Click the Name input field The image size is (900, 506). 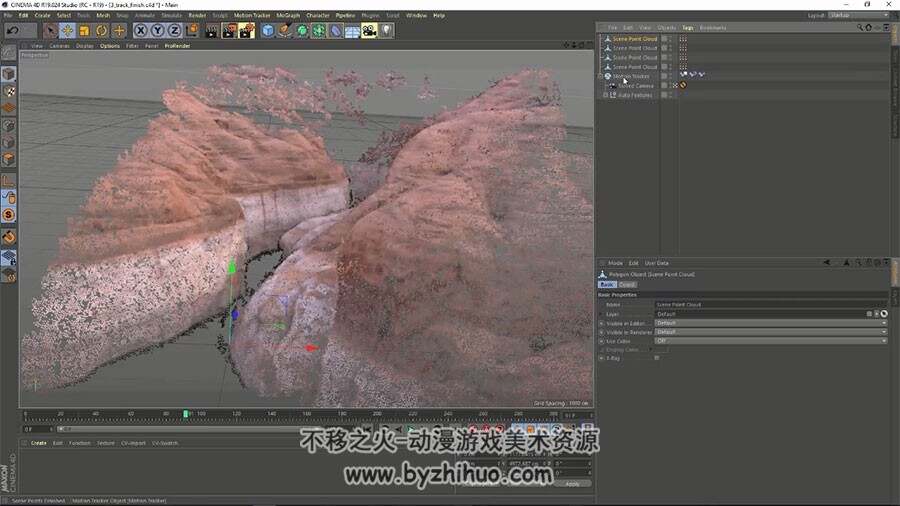(x=771, y=305)
